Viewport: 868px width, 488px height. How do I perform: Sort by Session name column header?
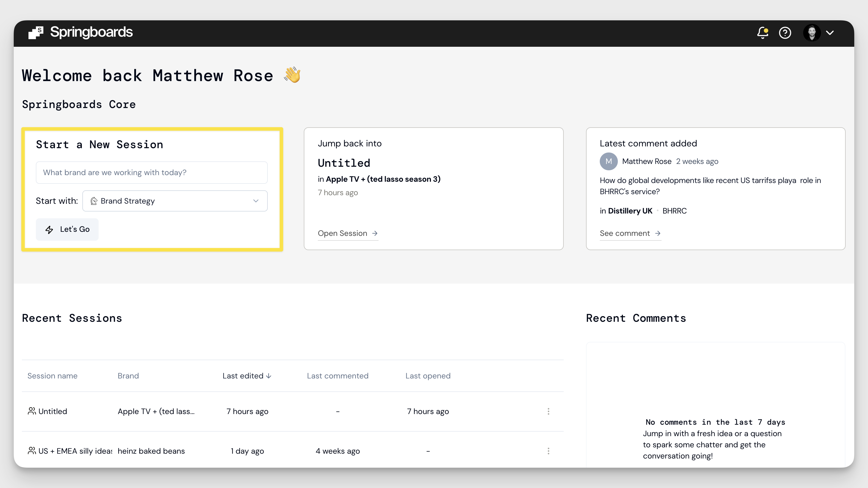point(52,376)
